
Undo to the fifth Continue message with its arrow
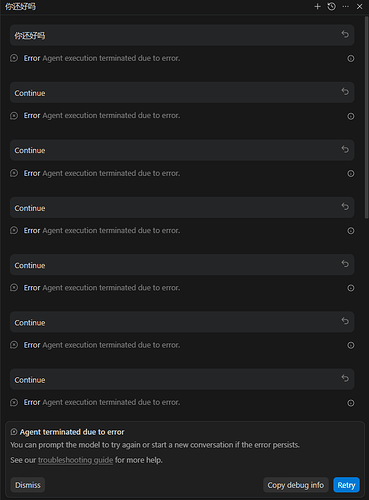[x=345, y=321]
